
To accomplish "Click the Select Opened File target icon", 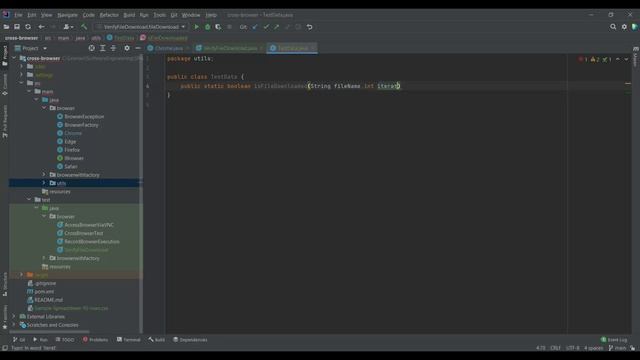I will pyautogui.click(x=91, y=48).
